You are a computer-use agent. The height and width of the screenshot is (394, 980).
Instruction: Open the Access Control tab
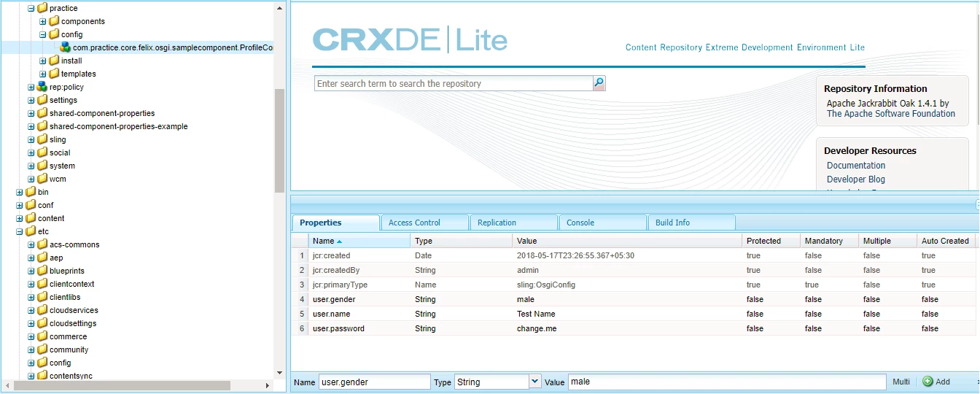coord(424,223)
